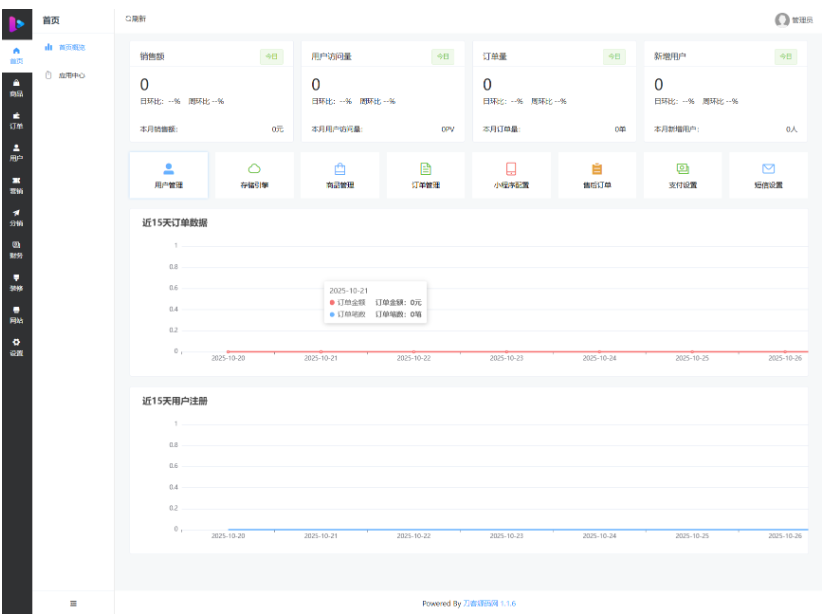The image size is (822, 614).
Task: Open the 短信设置 mail shortcut
Action: 769,175
